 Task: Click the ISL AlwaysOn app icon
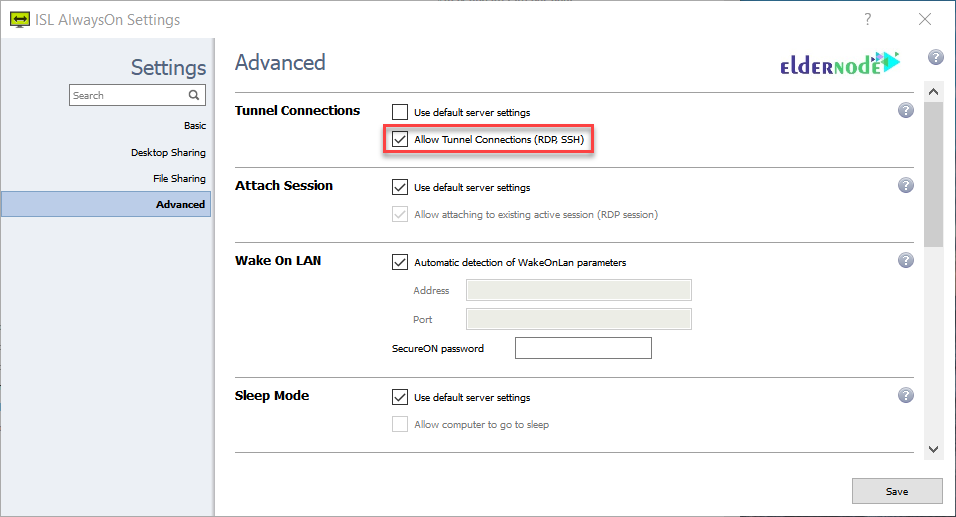[x=18, y=19]
